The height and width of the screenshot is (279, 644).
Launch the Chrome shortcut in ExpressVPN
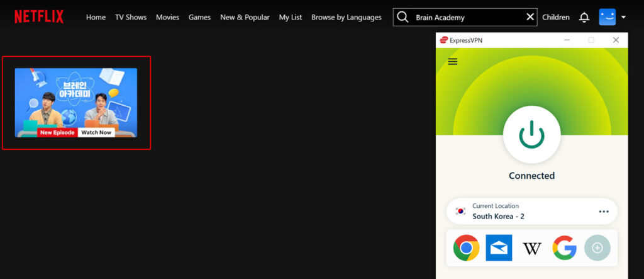[466, 248]
